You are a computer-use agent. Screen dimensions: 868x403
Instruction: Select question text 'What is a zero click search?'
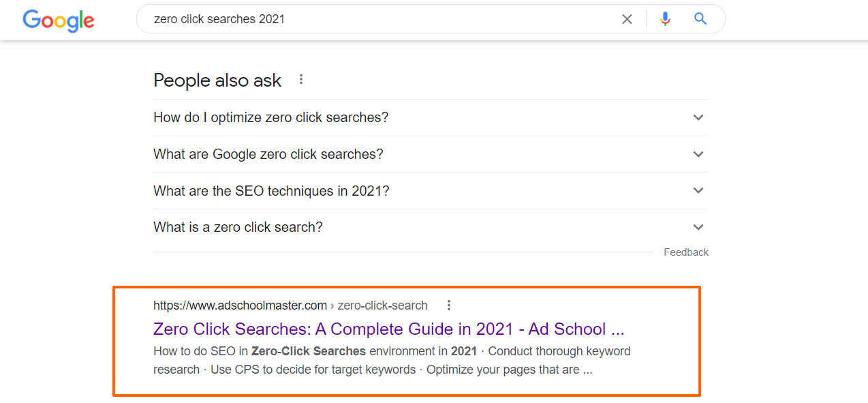tap(238, 227)
